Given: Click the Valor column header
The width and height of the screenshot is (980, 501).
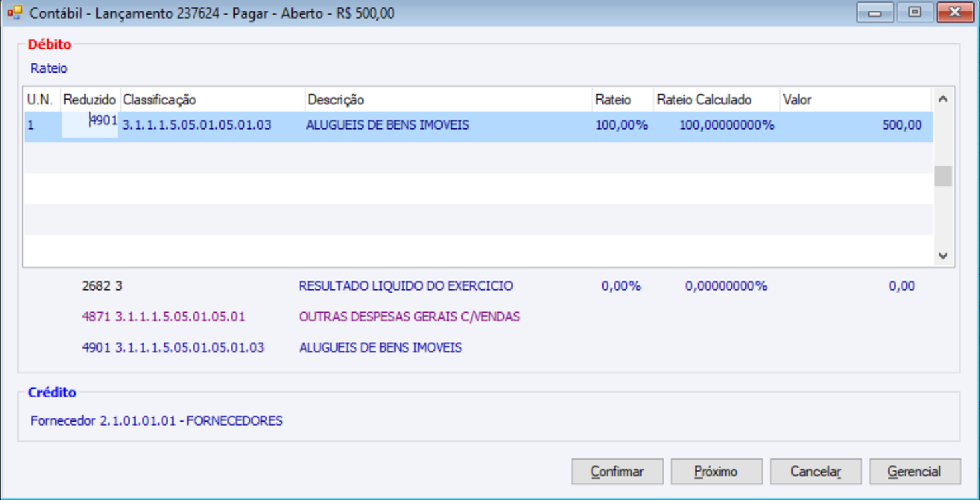Looking at the screenshot, I should pyautogui.click(x=856, y=100).
